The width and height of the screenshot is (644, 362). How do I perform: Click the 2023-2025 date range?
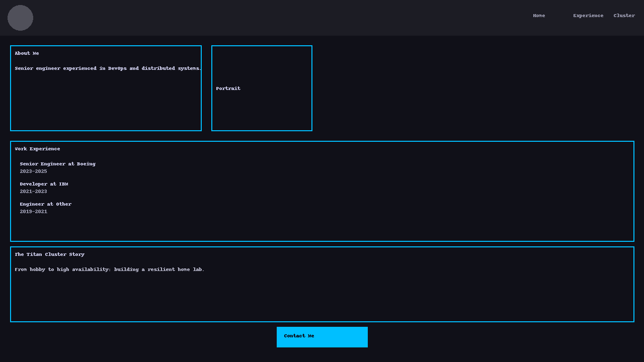[33, 171]
